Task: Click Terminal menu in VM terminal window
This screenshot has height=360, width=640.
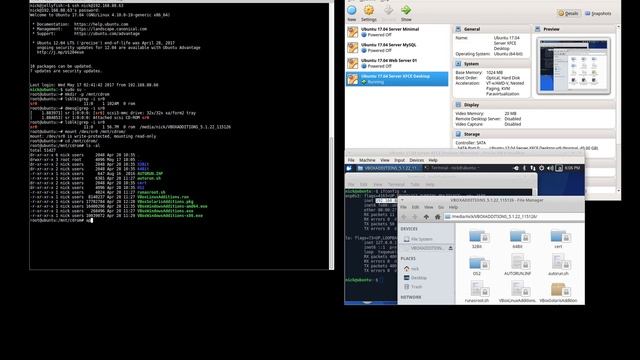Action: coord(396,184)
